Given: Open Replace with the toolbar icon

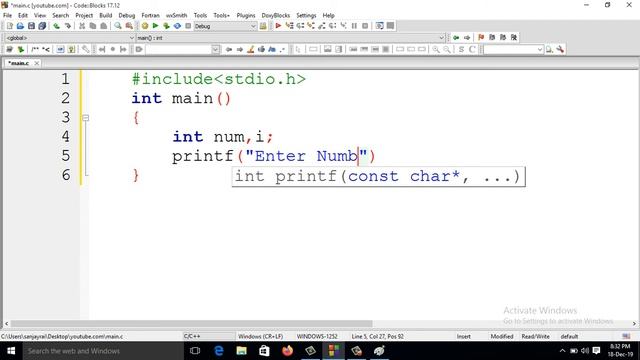Looking at the screenshot, I should [129, 26].
